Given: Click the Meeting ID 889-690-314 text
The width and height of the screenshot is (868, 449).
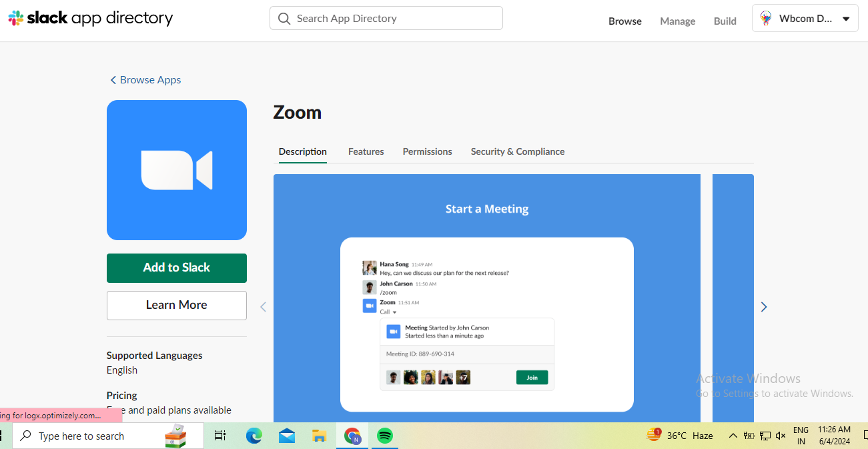Looking at the screenshot, I should [x=420, y=354].
